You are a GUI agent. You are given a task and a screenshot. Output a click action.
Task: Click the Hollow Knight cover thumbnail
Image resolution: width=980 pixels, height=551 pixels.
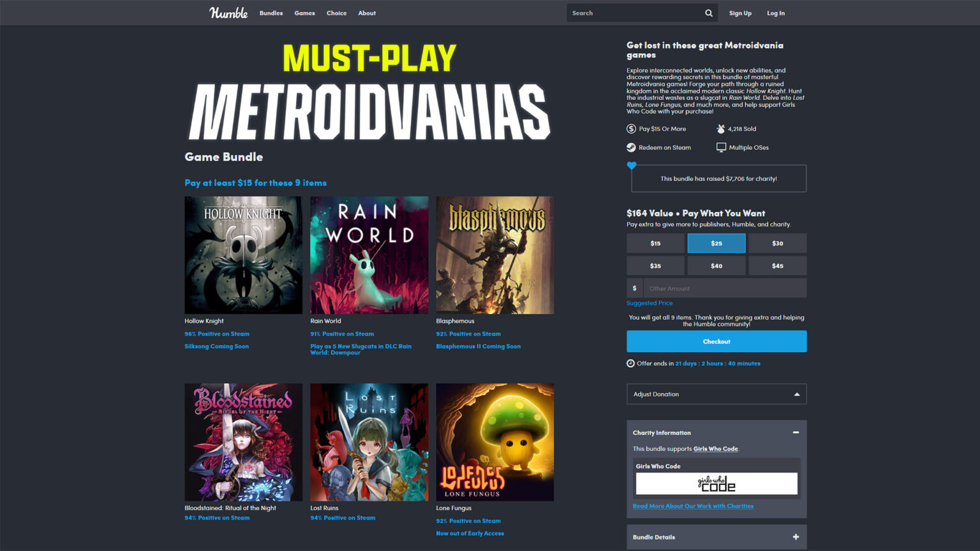(x=243, y=255)
